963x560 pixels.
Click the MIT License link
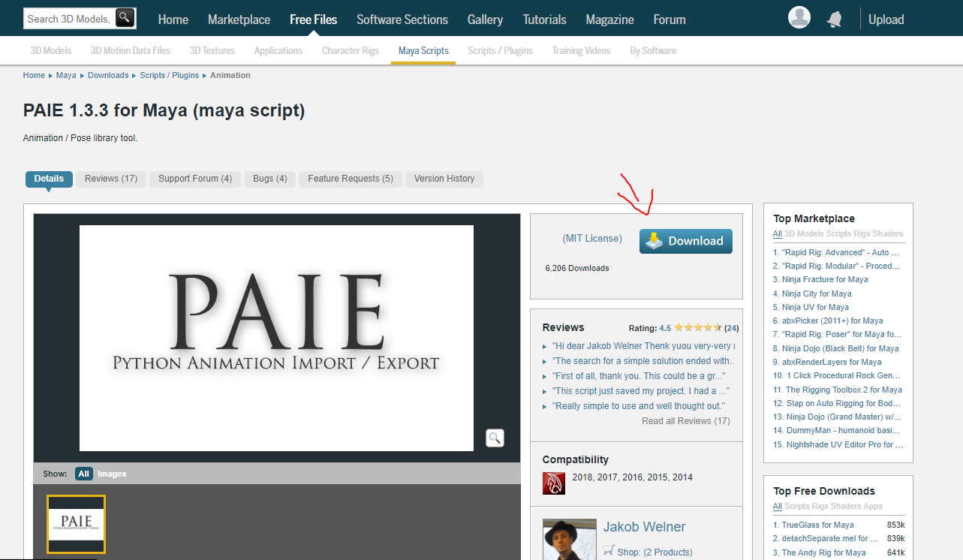tap(592, 239)
